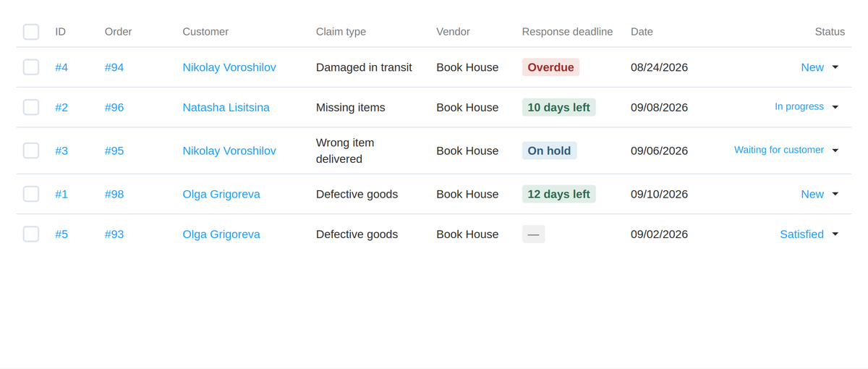Tick the checkbox for claim #5

click(x=31, y=234)
